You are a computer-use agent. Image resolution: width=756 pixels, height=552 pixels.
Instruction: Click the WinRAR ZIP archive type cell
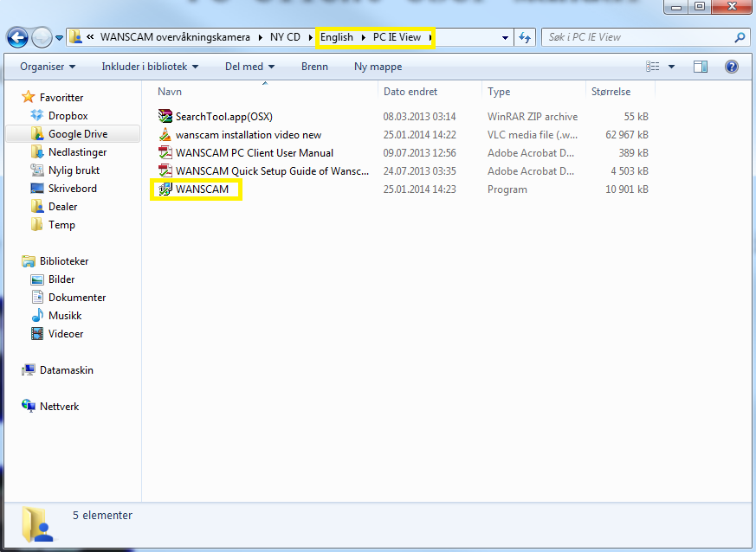click(x=533, y=117)
